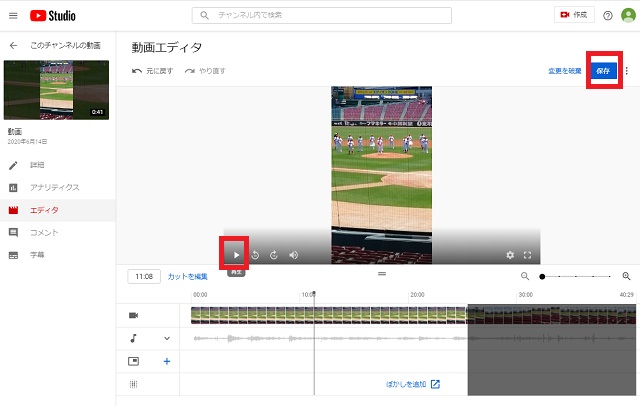640x406 pixels.
Task: Open カットを編集 trim link
Action: [188, 277]
